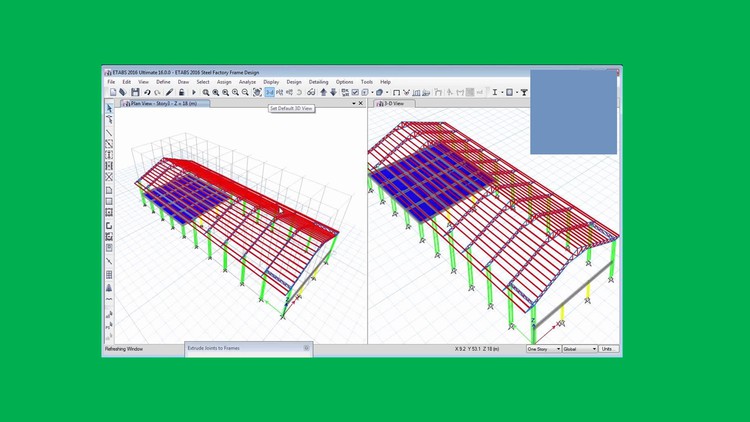Select the pointer select tool

pos(109,108)
